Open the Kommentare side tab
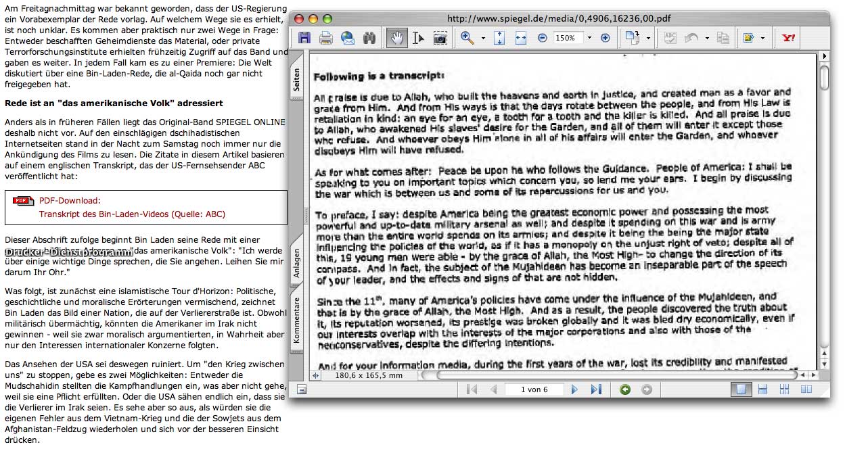 (x=296, y=321)
